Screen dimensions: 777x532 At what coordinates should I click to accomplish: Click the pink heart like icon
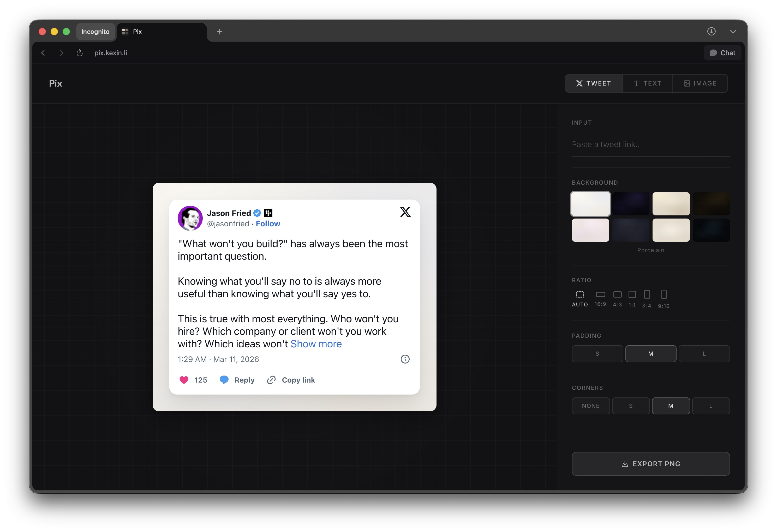pyautogui.click(x=184, y=380)
